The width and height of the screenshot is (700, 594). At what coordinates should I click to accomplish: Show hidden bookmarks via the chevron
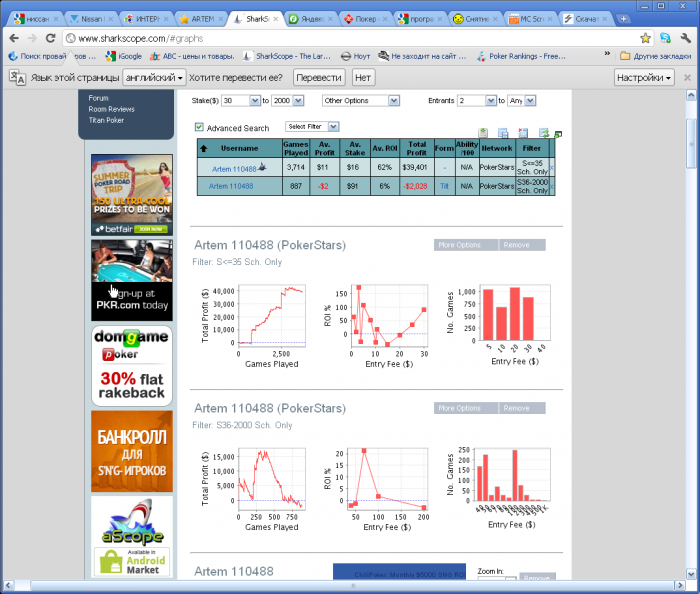pyautogui.click(x=607, y=54)
